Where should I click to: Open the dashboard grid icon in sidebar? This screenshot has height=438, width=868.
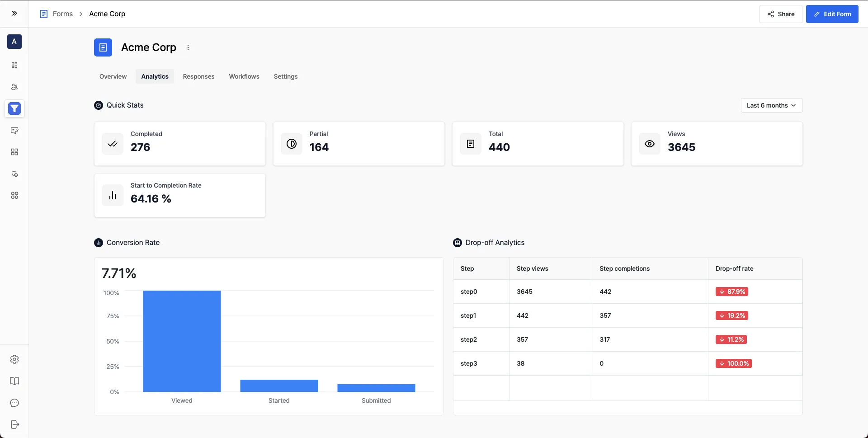(x=14, y=65)
